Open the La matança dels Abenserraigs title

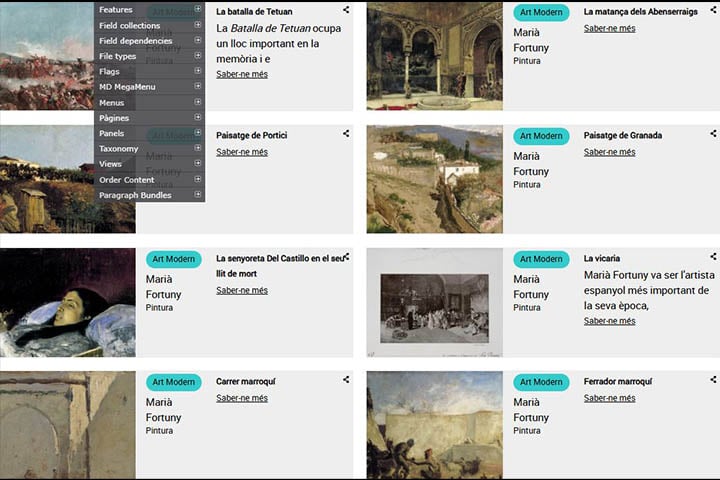click(641, 12)
